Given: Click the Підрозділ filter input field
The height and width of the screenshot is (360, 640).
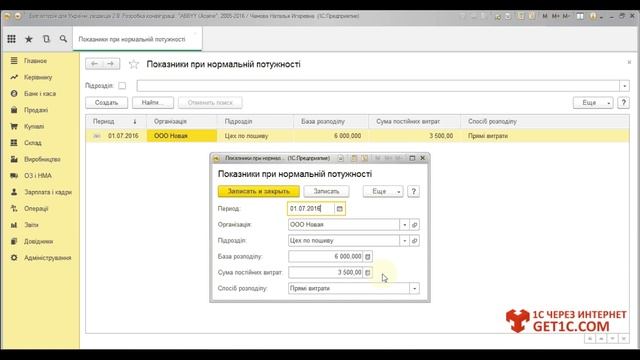Looking at the screenshot, I should [x=378, y=86].
